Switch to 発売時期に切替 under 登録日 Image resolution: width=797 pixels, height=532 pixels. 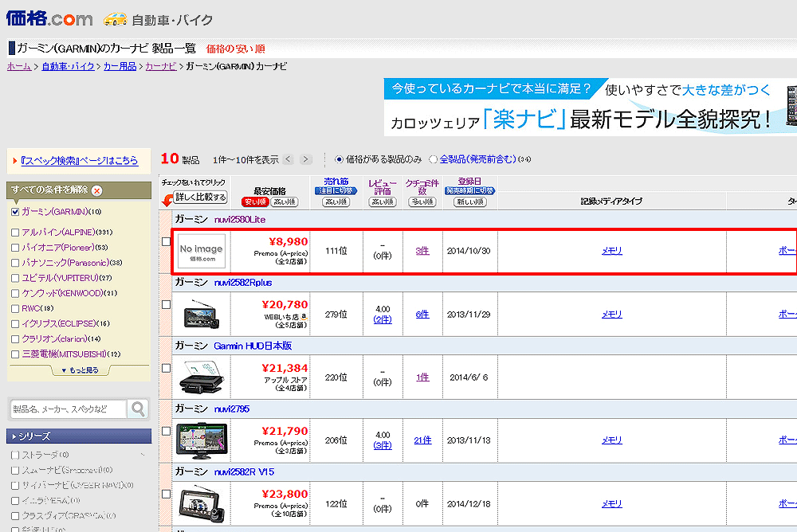[x=469, y=190]
